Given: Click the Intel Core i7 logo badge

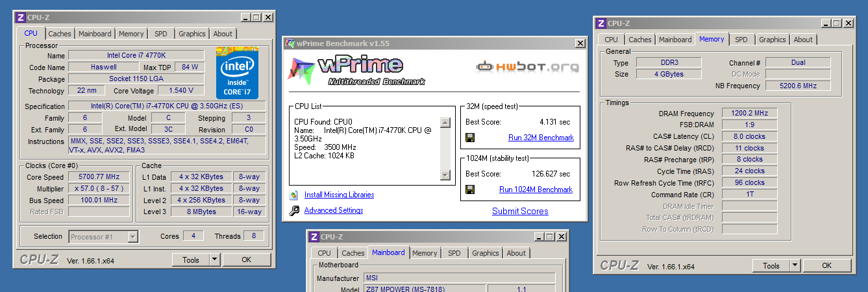Looking at the screenshot, I should click(x=237, y=73).
